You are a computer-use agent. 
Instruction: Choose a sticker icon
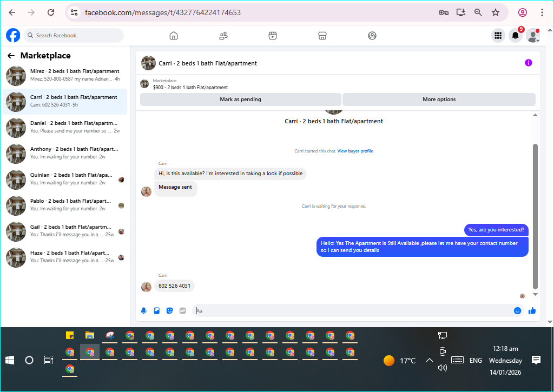(169, 311)
